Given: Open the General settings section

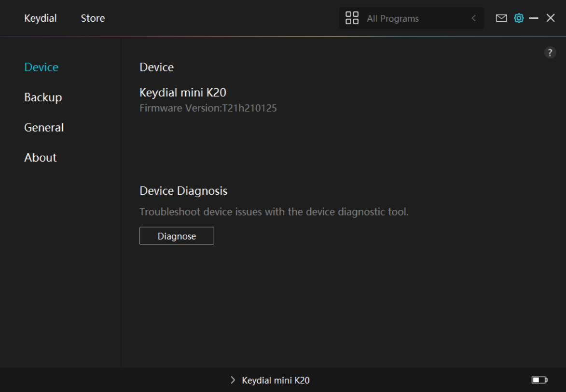Looking at the screenshot, I should 44,127.
